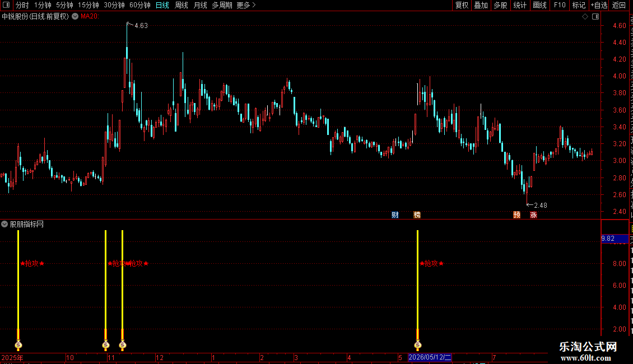Click the 画线 drawing button
The height and width of the screenshot is (364, 633).
point(539,5)
